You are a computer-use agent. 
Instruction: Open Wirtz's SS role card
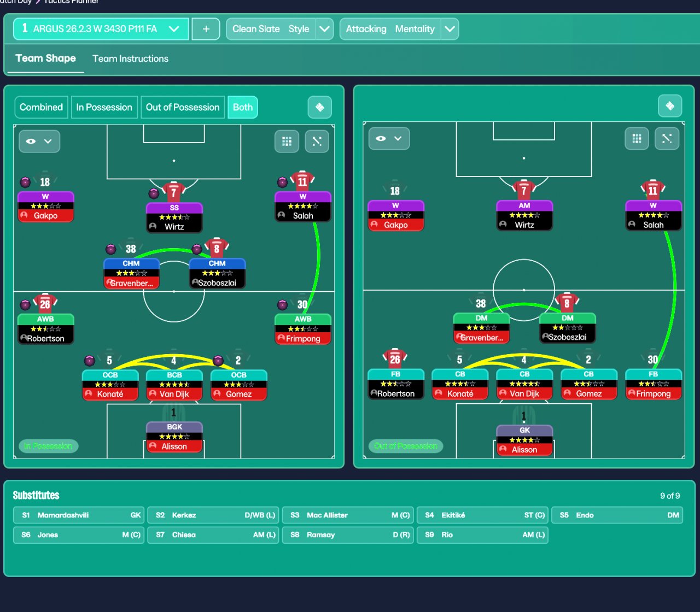coord(174,217)
